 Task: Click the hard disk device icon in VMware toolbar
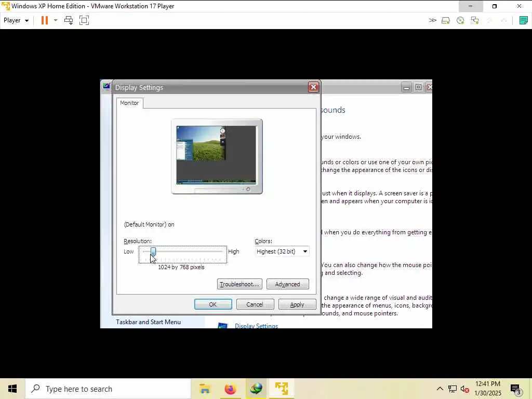pyautogui.click(x=445, y=20)
